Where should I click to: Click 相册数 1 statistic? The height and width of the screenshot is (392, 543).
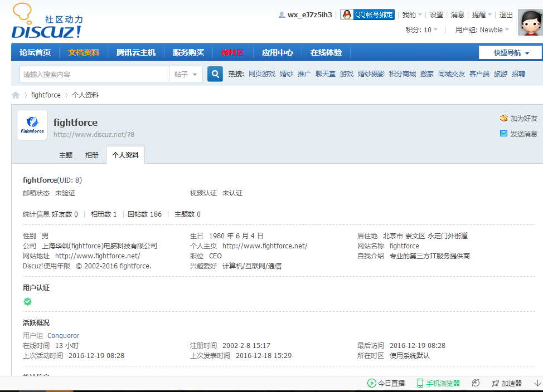104,214
